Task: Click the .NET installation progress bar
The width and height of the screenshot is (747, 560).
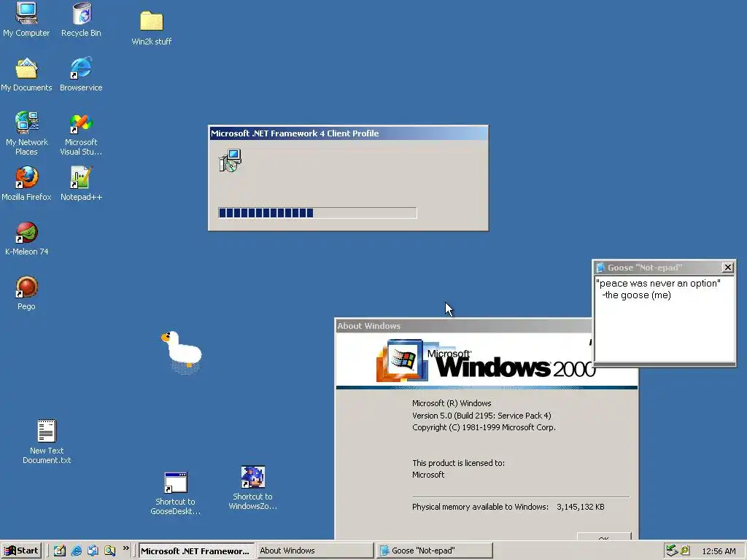Action: 317,213
